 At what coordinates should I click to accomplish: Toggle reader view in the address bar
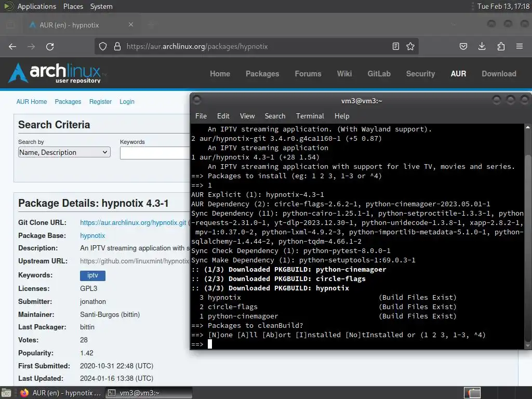[395, 46]
